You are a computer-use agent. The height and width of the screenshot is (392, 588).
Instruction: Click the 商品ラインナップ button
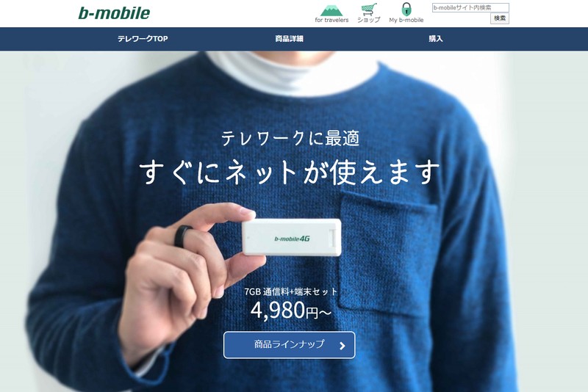coord(289,345)
